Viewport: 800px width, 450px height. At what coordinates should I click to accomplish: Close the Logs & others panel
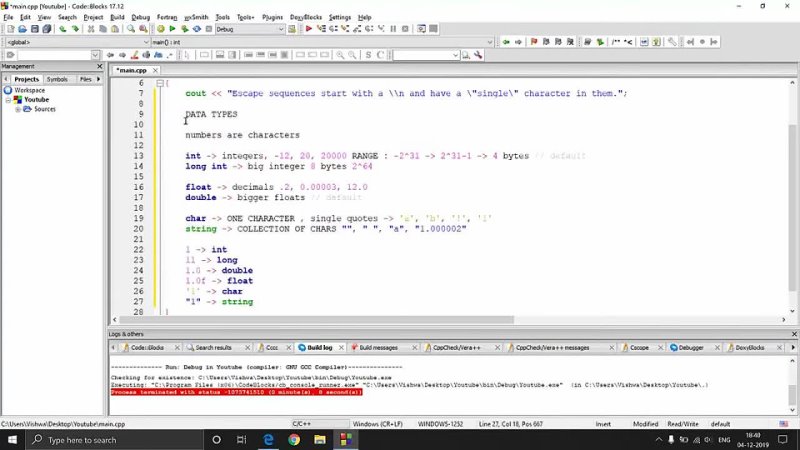[x=794, y=334]
